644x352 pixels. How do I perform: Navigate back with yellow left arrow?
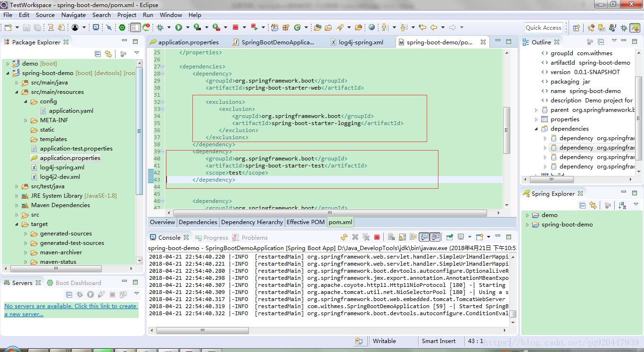coord(434,27)
